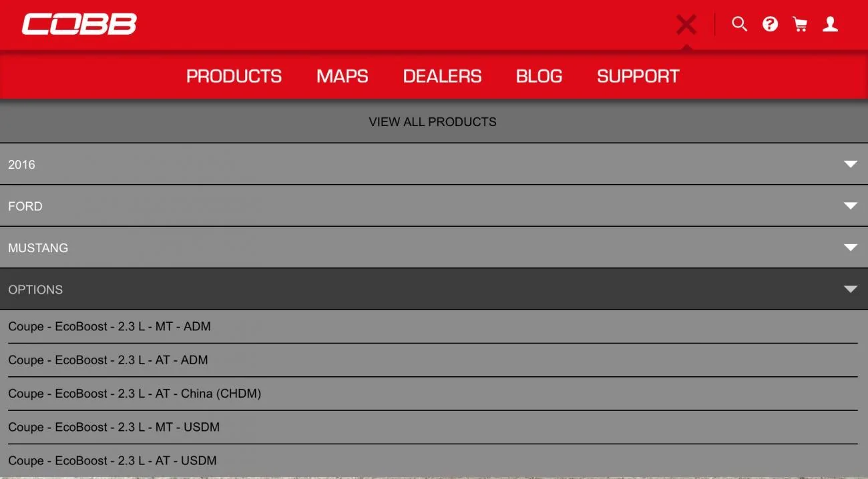The height and width of the screenshot is (479, 868).
Task: Select Coupe EcoBoost AT China (CHDM) option
Action: (433, 394)
